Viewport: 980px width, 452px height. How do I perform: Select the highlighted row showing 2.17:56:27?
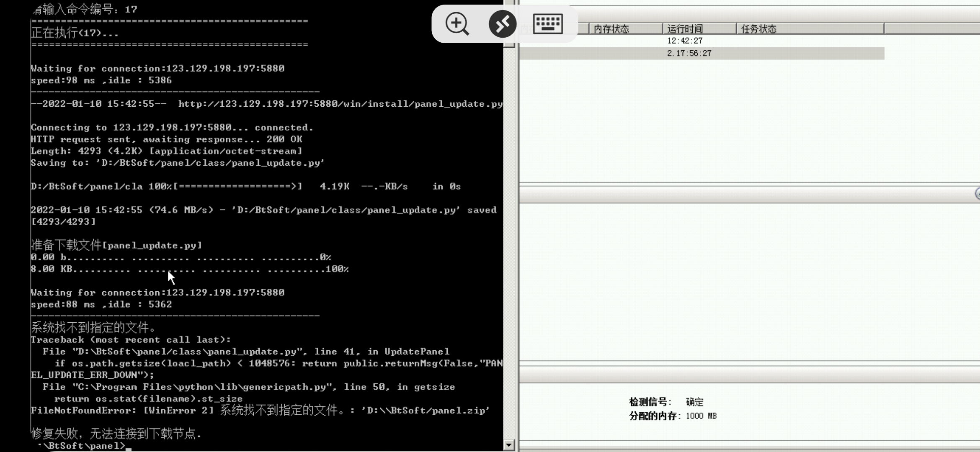click(x=689, y=54)
